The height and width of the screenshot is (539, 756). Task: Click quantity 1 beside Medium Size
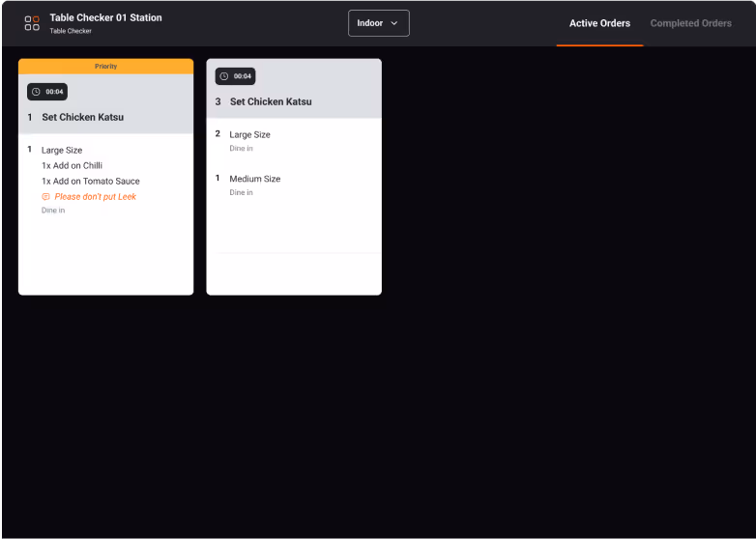point(218,179)
